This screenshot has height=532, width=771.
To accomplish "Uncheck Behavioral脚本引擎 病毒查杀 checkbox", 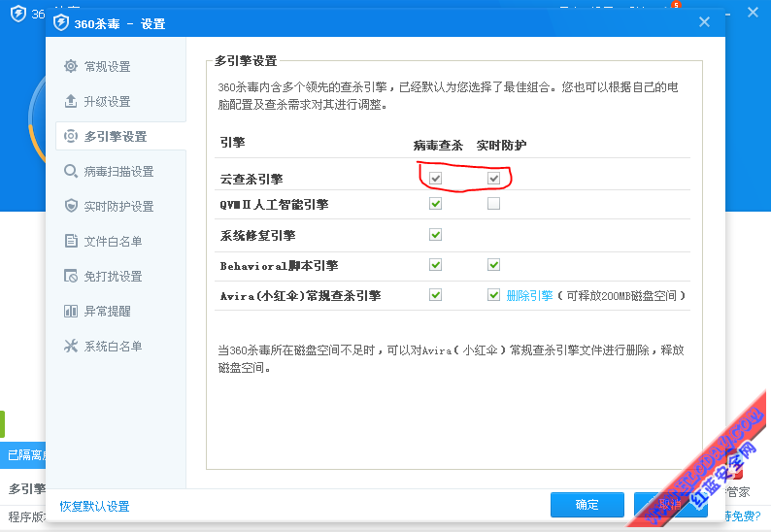I will [x=435, y=265].
